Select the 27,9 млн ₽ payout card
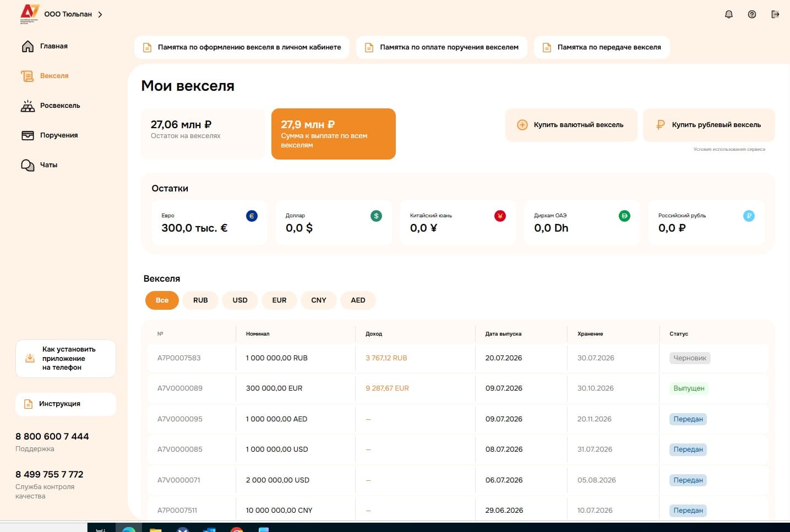 (x=334, y=134)
